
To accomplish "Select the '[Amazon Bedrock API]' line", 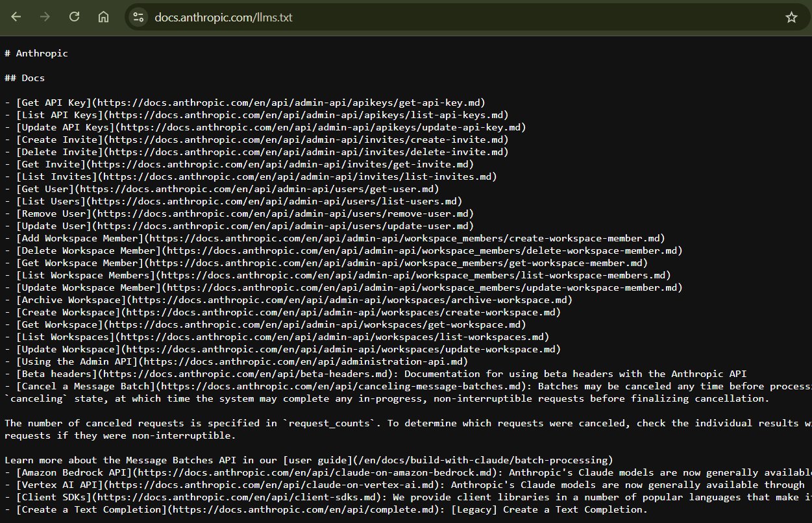I will (x=408, y=472).
